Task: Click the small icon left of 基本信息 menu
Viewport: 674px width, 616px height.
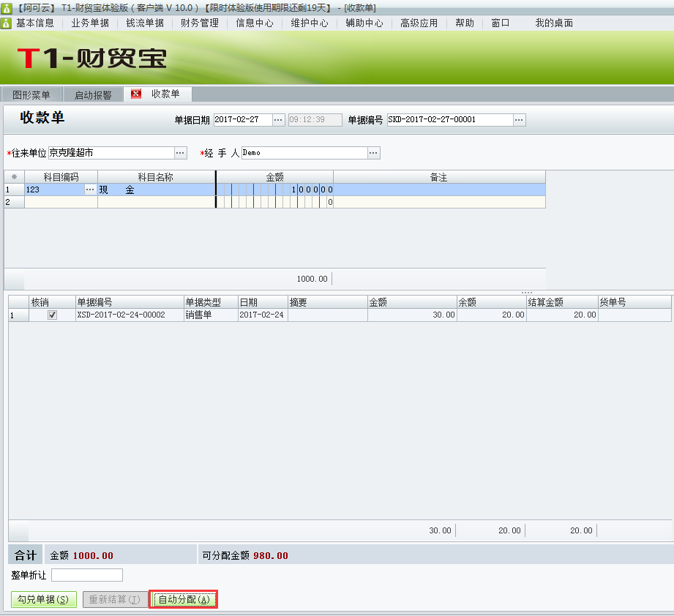Action: tap(6, 23)
